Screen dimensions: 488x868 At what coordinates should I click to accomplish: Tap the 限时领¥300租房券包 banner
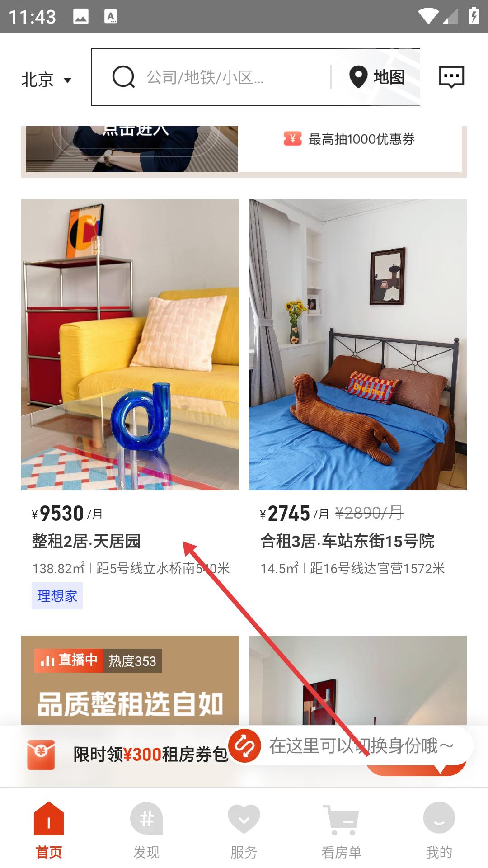151,755
